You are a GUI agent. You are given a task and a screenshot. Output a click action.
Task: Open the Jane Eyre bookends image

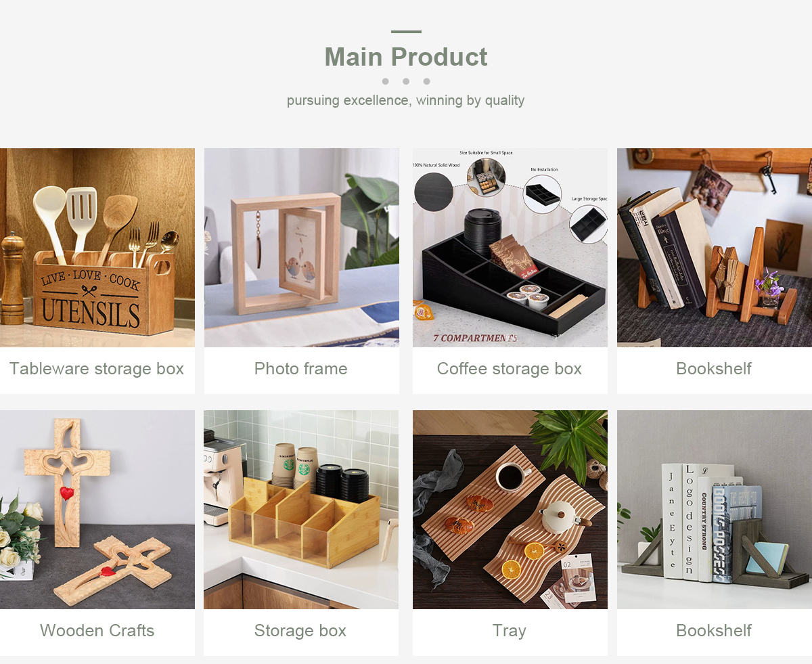(x=715, y=510)
